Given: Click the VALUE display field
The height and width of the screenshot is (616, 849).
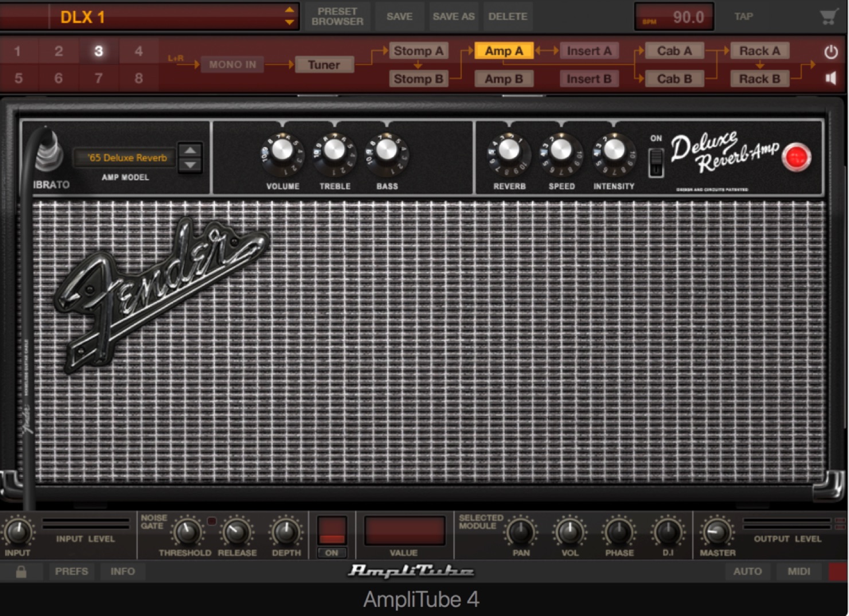Looking at the screenshot, I should (404, 531).
